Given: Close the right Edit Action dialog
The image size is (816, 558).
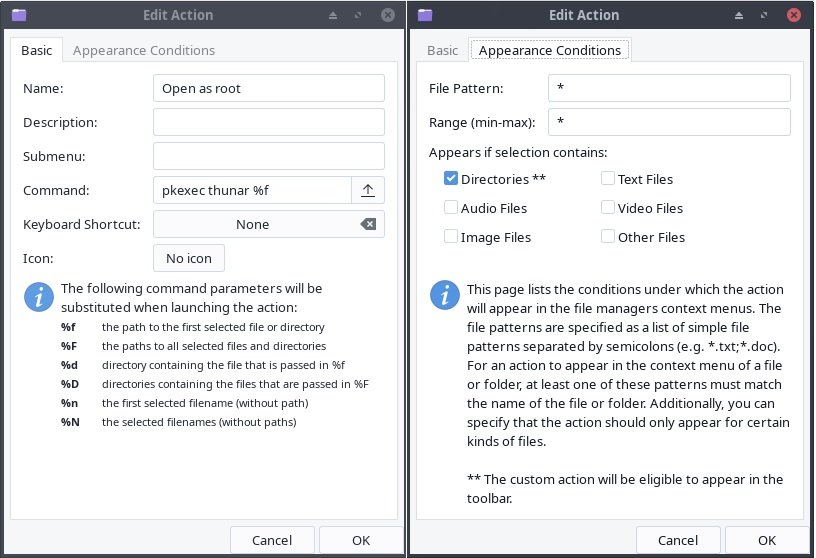Looking at the screenshot, I should click(794, 15).
